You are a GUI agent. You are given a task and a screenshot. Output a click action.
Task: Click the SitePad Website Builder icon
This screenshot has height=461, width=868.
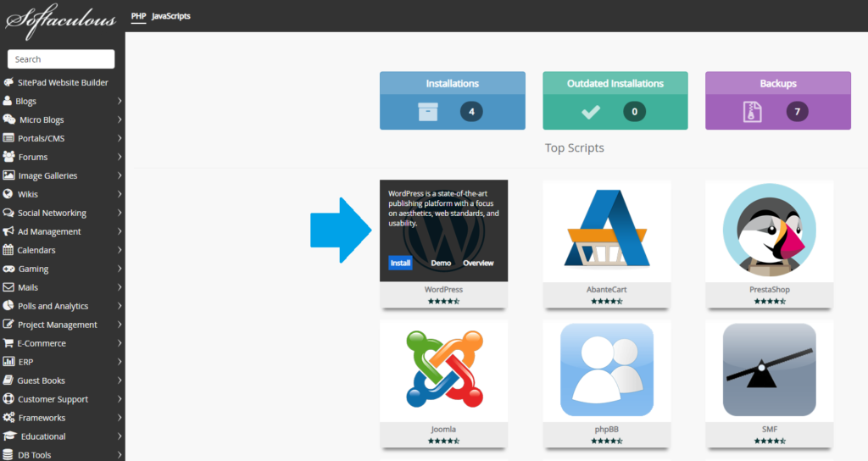(8, 82)
